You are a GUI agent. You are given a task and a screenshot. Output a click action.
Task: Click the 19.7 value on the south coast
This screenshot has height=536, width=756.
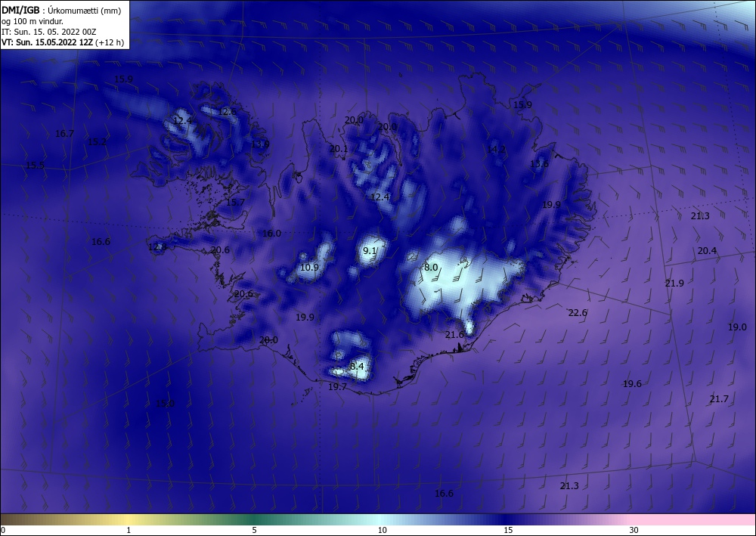337,386
